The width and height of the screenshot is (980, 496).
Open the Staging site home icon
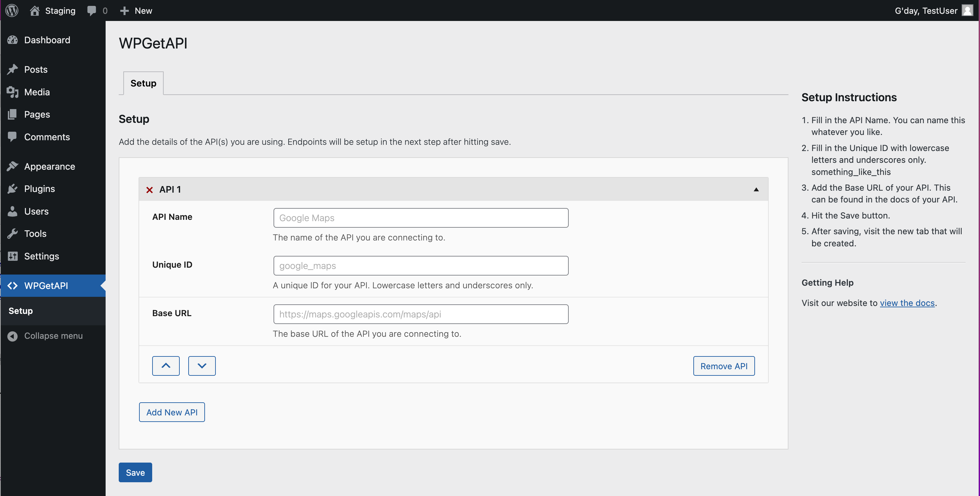point(35,10)
